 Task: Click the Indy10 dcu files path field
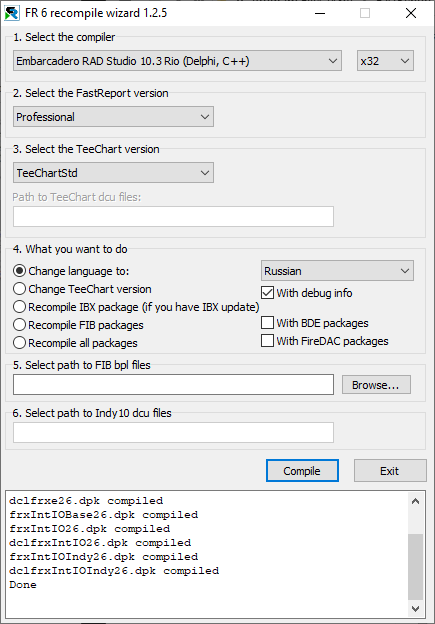click(x=173, y=432)
